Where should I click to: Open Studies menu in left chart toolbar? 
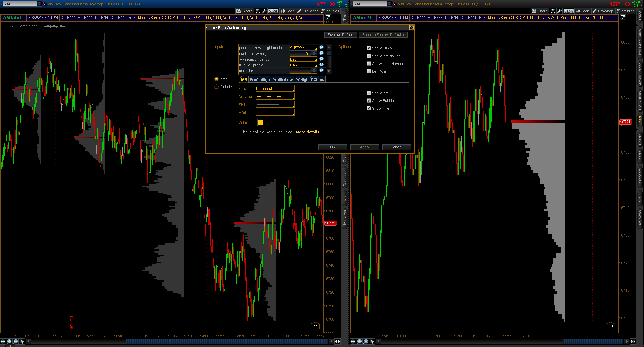coord(330,11)
